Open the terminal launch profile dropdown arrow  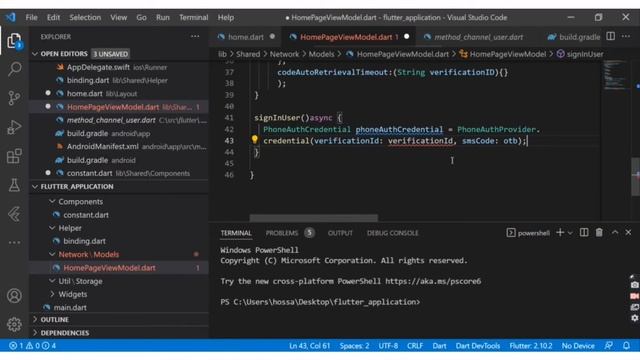(570, 233)
